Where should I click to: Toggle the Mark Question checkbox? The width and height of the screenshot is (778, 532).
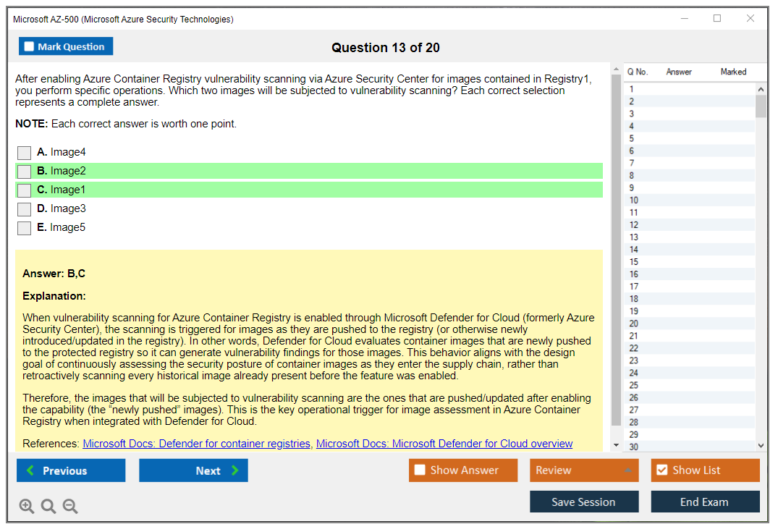tap(30, 47)
